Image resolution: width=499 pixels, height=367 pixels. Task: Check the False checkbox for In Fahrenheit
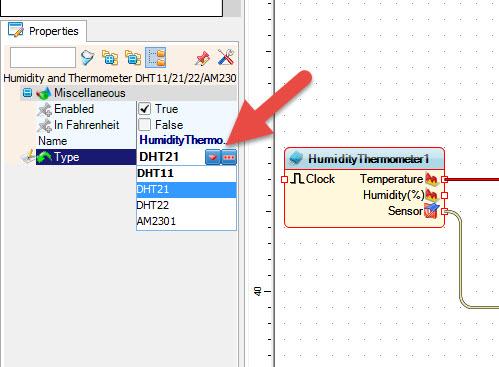pyautogui.click(x=145, y=125)
